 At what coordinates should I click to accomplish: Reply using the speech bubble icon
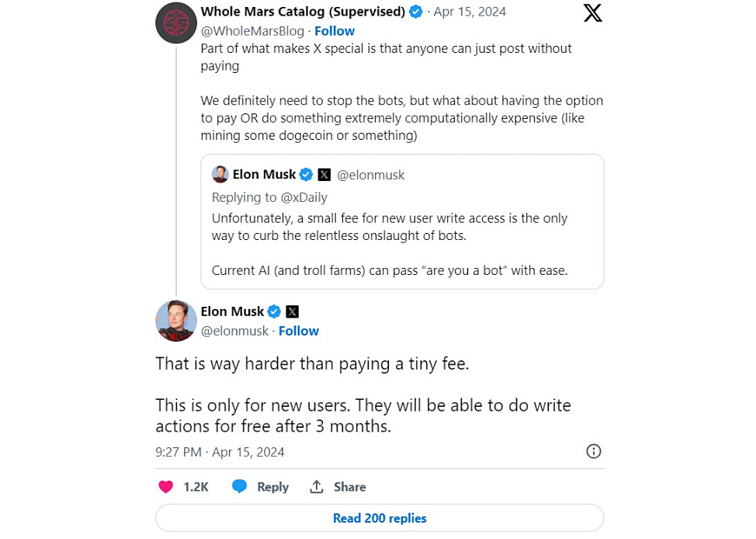[240, 487]
